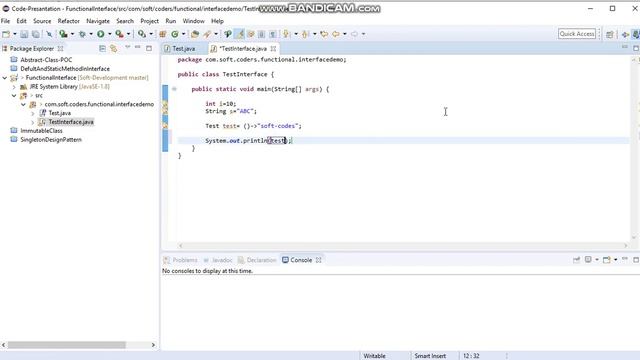Select DefultAndStaticMethodInInterface project
Viewport: 640px width, 360px height.
(65, 69)
